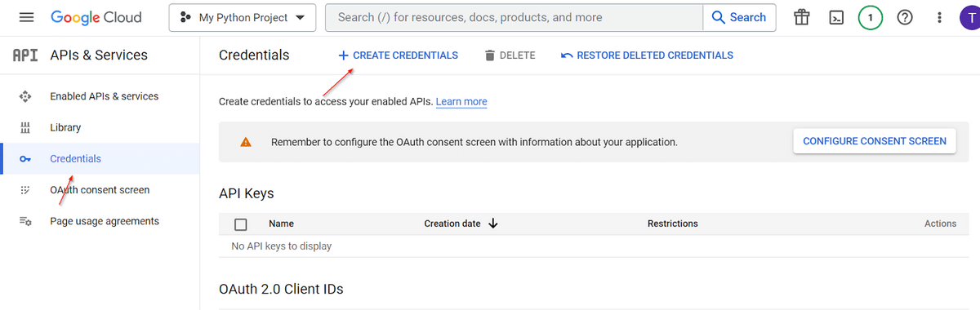
Task: Open the My Python Project selector
Action: coord(242,17)
